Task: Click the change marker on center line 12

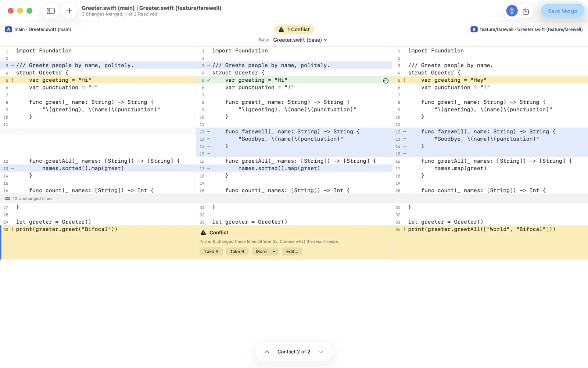Action: click(x=209, y=132)
